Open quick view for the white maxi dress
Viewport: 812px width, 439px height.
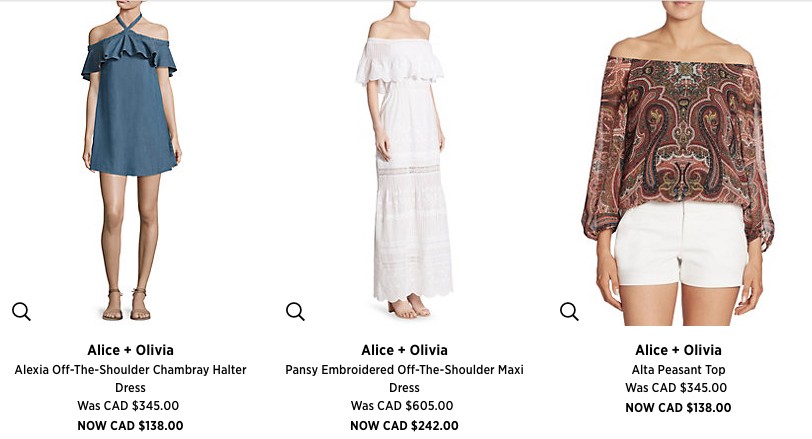295,312
